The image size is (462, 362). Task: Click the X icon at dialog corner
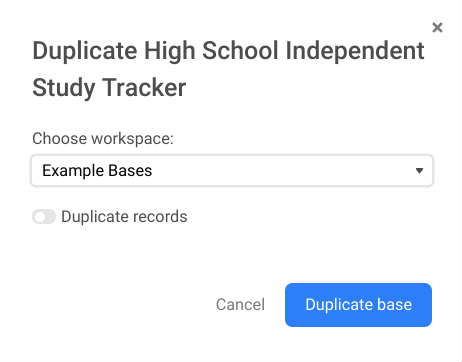pyautogui.click(x=437, y=27)
